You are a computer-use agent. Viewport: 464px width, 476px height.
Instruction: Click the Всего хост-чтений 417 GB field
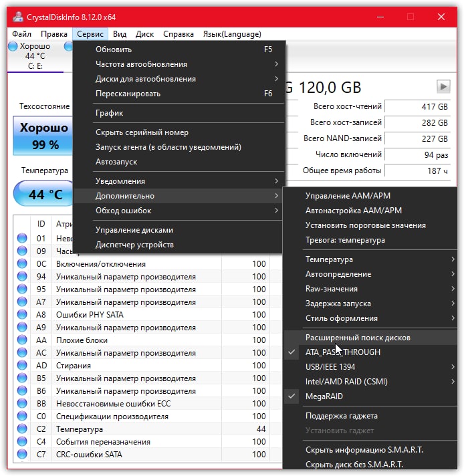(x=418, y=106)
